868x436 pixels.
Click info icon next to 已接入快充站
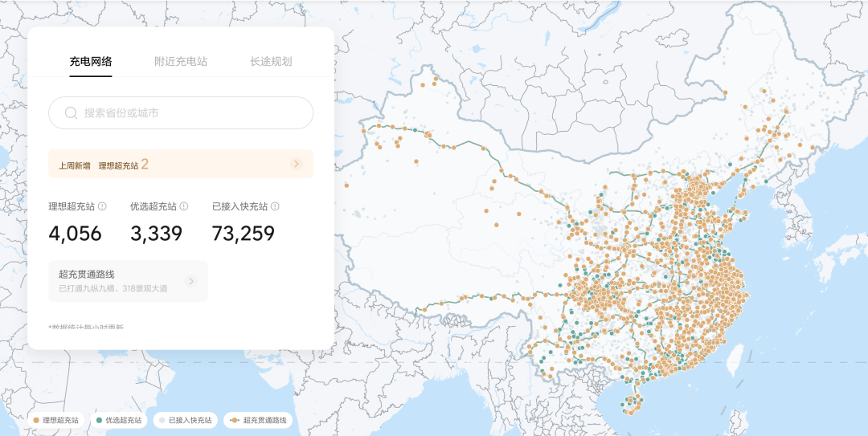tap(275, 206)
